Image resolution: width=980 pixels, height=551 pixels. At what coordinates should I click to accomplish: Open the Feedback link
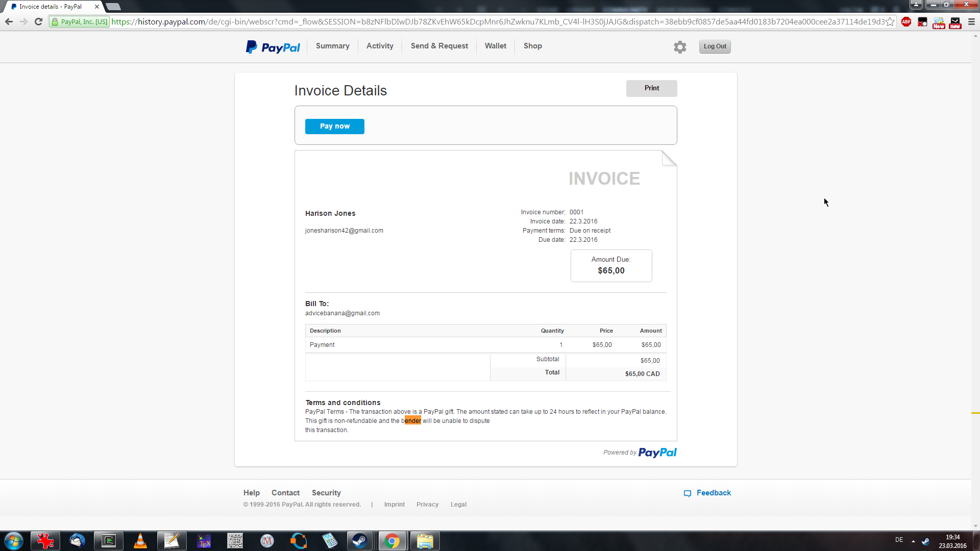point(713,493)
